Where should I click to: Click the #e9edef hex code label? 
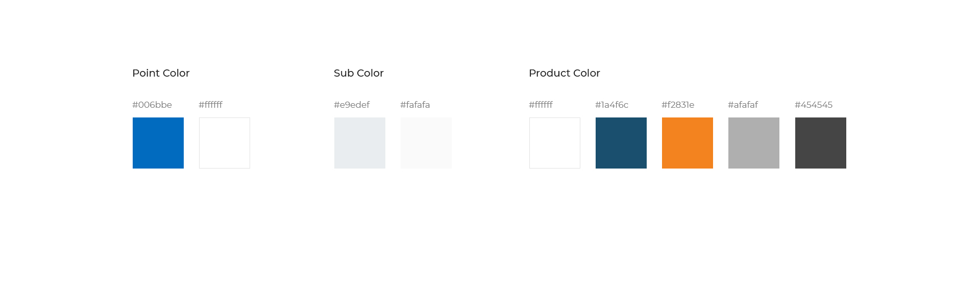click(x=352, y=105)
